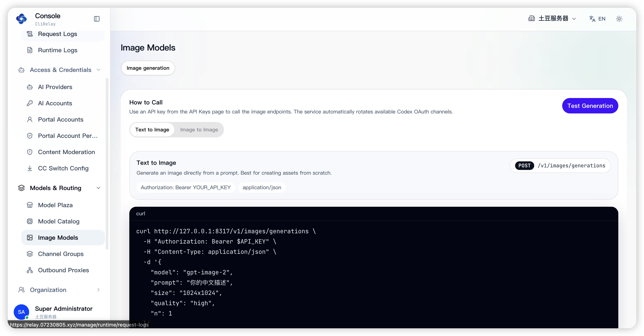This screenshot has height=336, width=644.
Task: Open Content Moderation page
Action: point(63,152)
